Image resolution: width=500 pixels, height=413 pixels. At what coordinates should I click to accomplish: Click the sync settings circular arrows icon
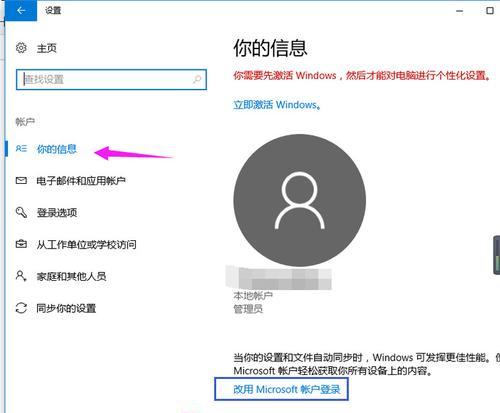point(21,308)
